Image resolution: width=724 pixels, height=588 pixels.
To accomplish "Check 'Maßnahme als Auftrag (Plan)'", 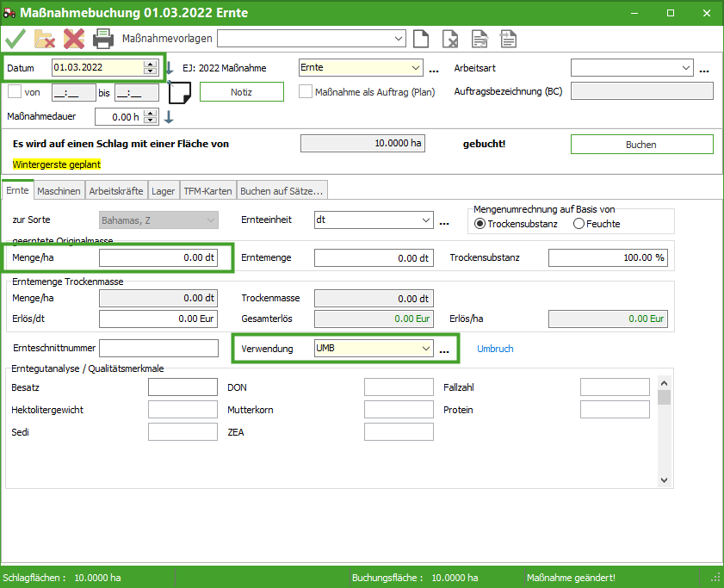I will pyautogui.click(x=306, y=92).
